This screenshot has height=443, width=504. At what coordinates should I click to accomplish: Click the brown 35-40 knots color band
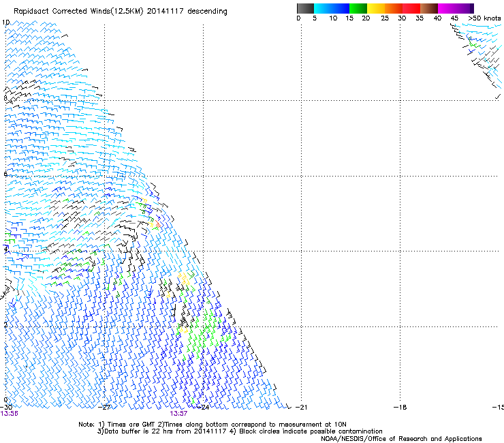(x=429, y=8)
